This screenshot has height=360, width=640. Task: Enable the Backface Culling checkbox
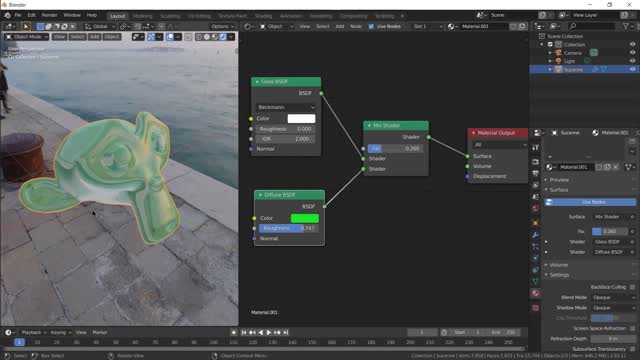632,287
